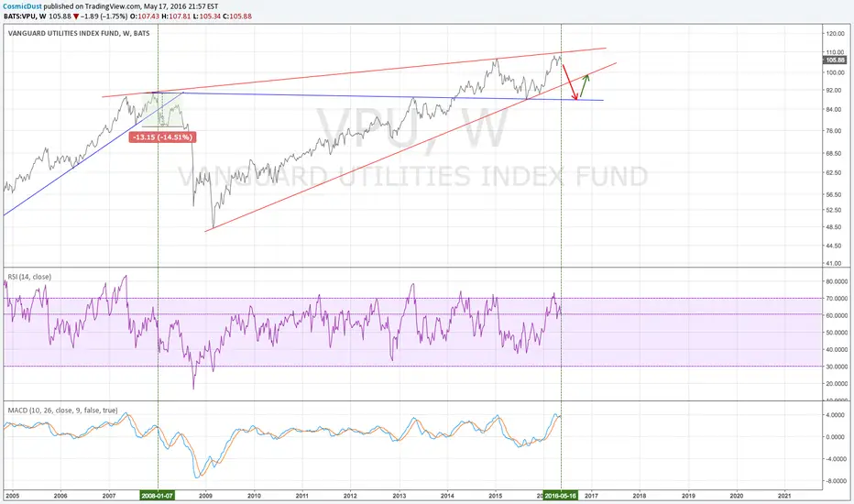
Task: Click the 2009 label on time axis
Action: click(x=205, y=496)
